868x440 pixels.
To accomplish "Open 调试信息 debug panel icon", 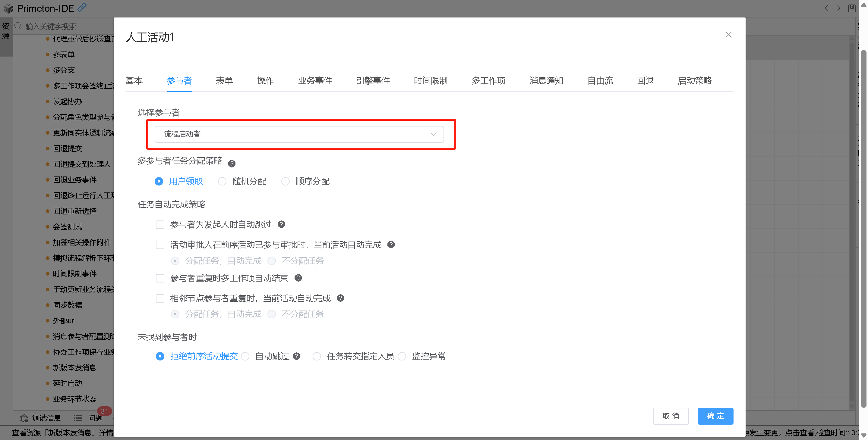I will point(24,418).
